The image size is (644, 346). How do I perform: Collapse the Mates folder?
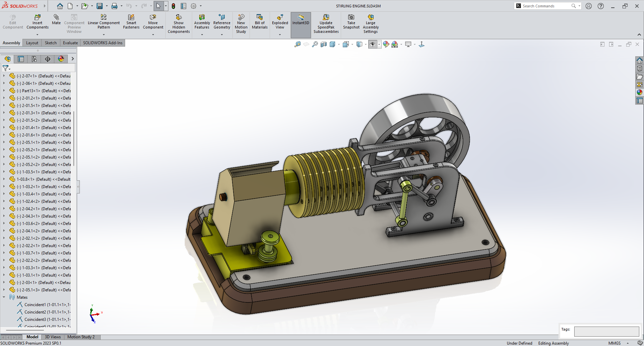click(4, 297)
